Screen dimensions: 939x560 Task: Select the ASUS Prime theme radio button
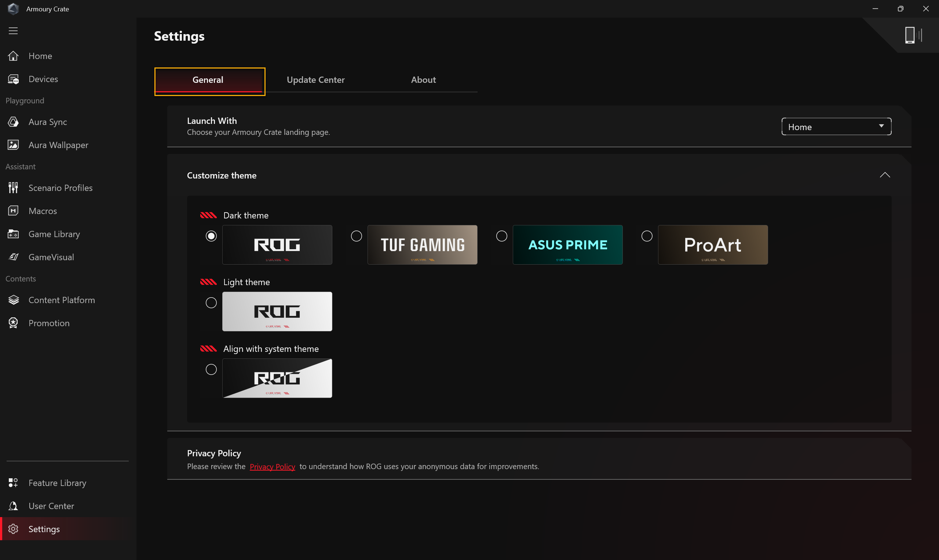(501, 236)
